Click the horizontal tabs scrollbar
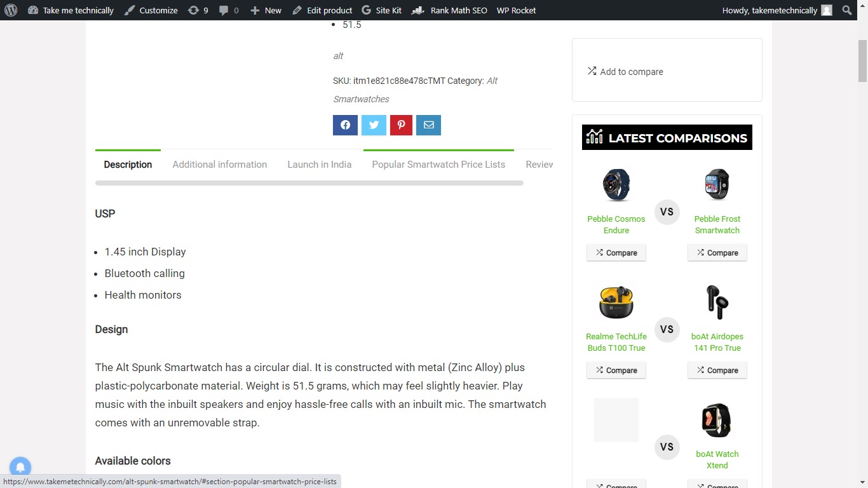 pyautogui.click(x=309, y=183)
